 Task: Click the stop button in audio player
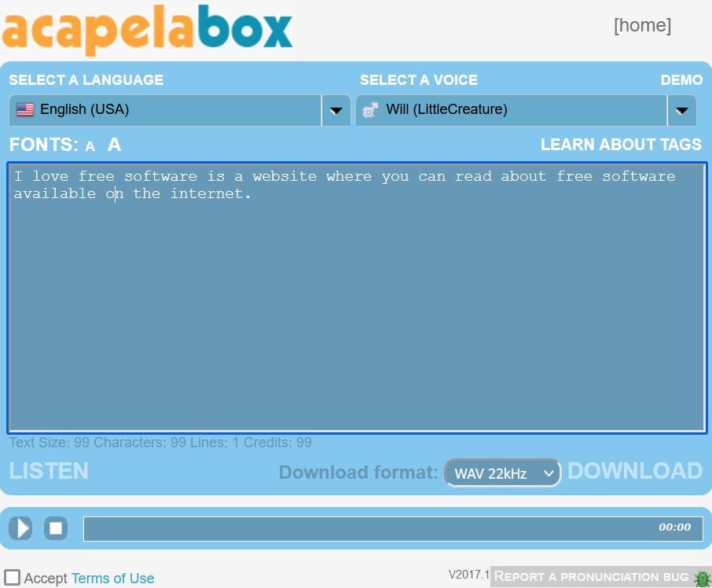coord(56,528)
